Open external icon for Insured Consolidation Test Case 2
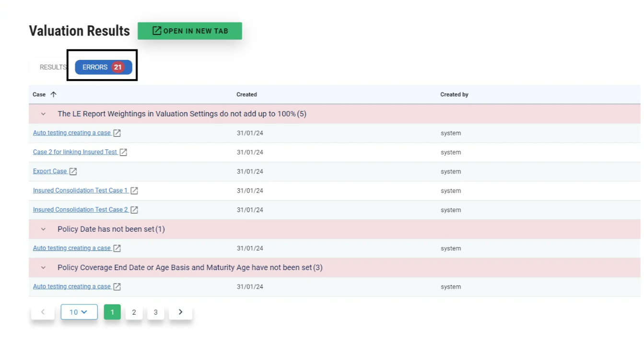 click(x=134, y=210)
